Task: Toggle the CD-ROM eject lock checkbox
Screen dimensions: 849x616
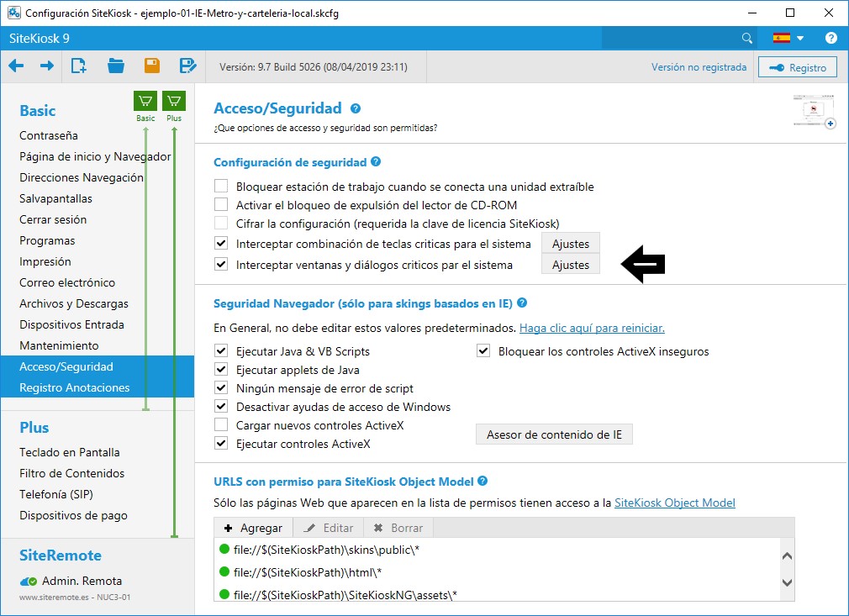Action: 221,205
